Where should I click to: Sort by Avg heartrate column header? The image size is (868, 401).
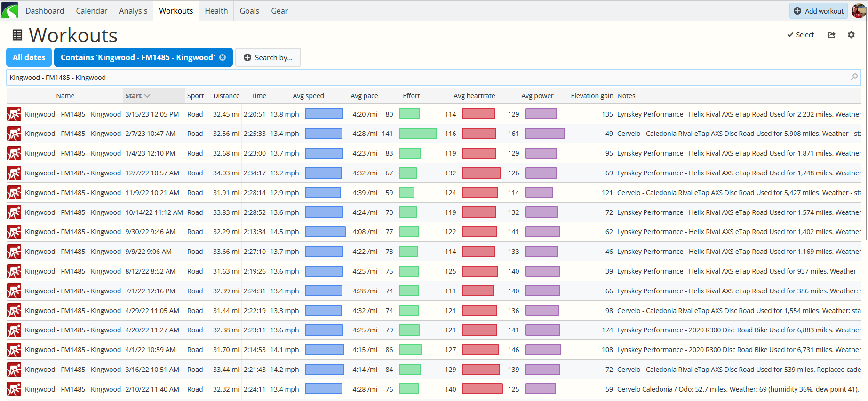[474, 96]
